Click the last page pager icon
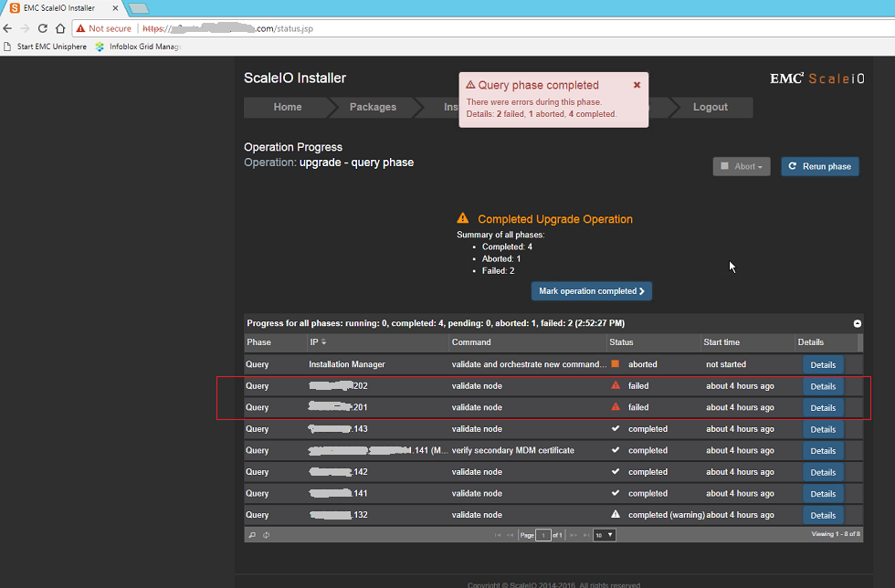Image resolution: width=895 pixels, height=588 pixels. pyautogui.click(x=586, y=535)
